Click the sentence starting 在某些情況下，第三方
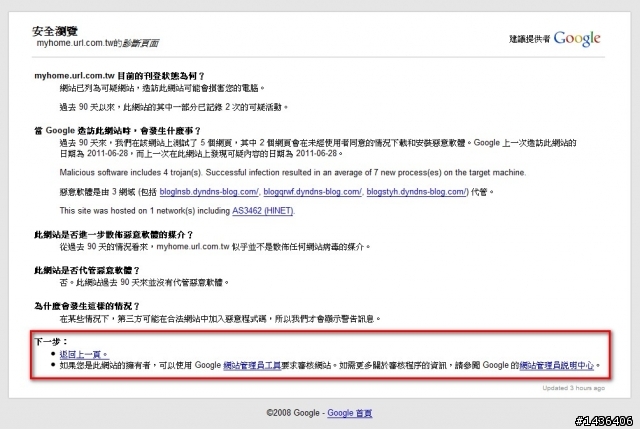 click(x=220, y=318)
